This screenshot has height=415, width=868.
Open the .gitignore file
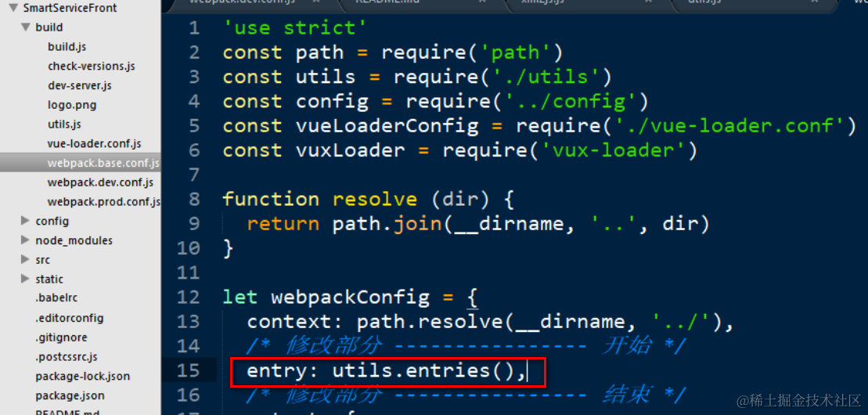click(x=61, y=337)
